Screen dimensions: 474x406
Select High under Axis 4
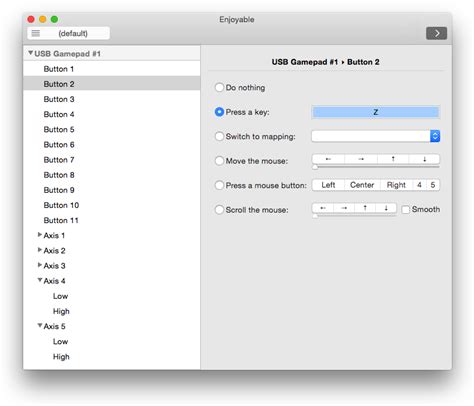coord(112,311)
